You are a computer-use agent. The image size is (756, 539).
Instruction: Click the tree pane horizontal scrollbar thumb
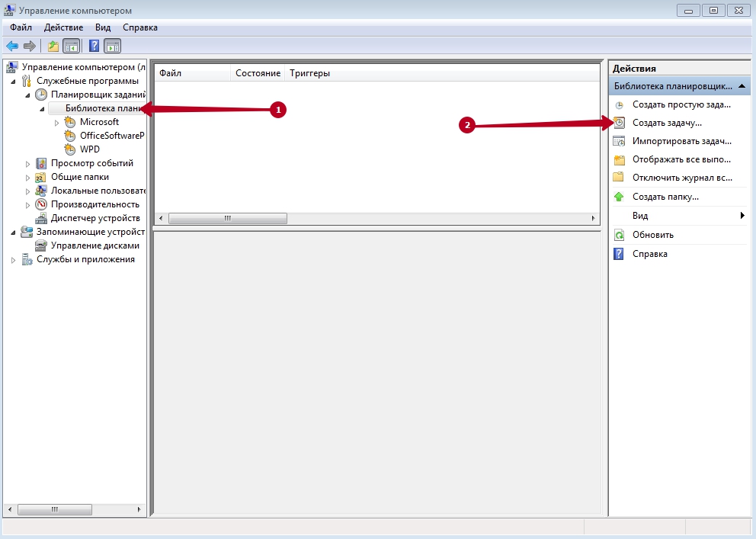tap(54, 509)
